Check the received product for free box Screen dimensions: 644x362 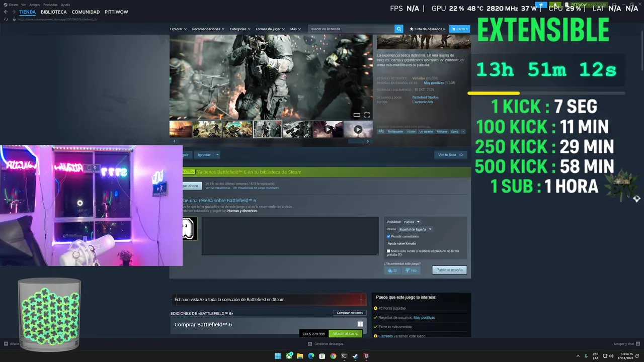(x=388, y=251)
